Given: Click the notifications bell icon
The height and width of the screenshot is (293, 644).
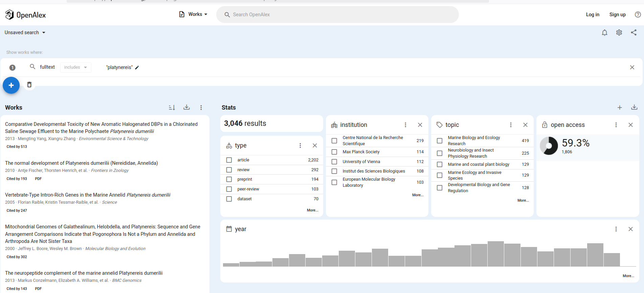Looking at the screenshot, I should click(604, 32).
